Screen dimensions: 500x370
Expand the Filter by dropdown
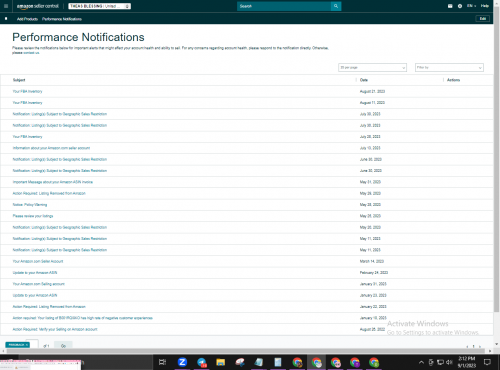click(x=449, y=67)
